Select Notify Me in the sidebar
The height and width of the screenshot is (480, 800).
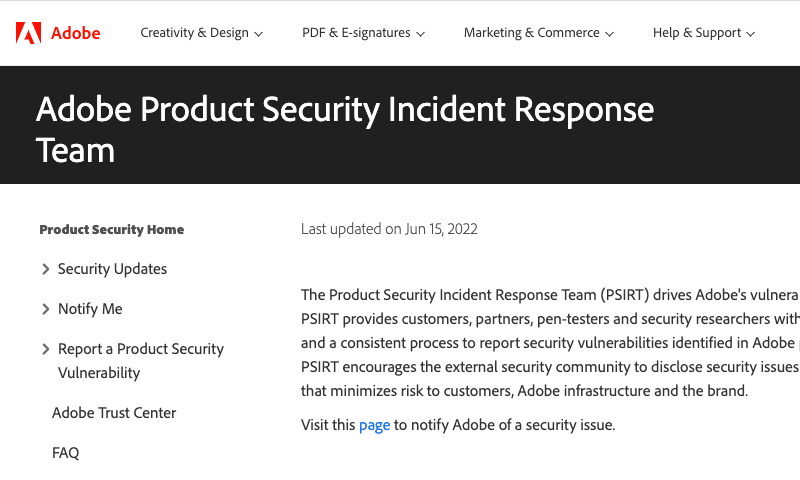(x=90, y=309)
